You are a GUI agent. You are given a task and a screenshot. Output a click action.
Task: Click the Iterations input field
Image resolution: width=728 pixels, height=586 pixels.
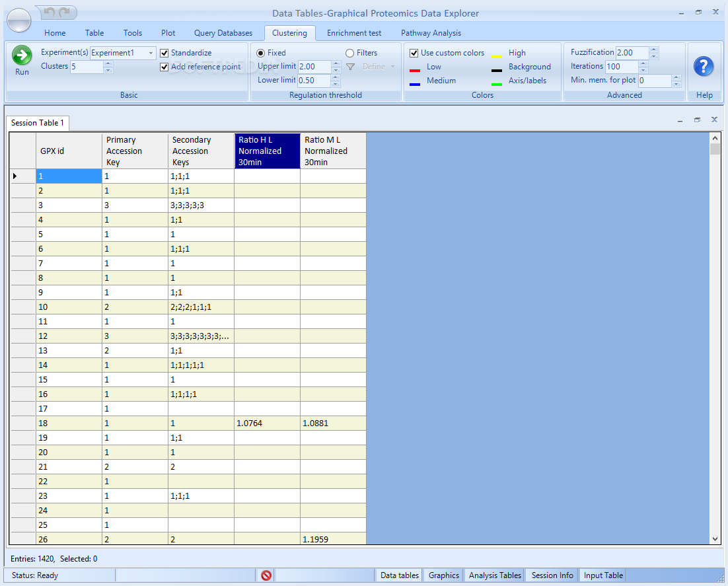pyautogui.click(x=622, y=67)
